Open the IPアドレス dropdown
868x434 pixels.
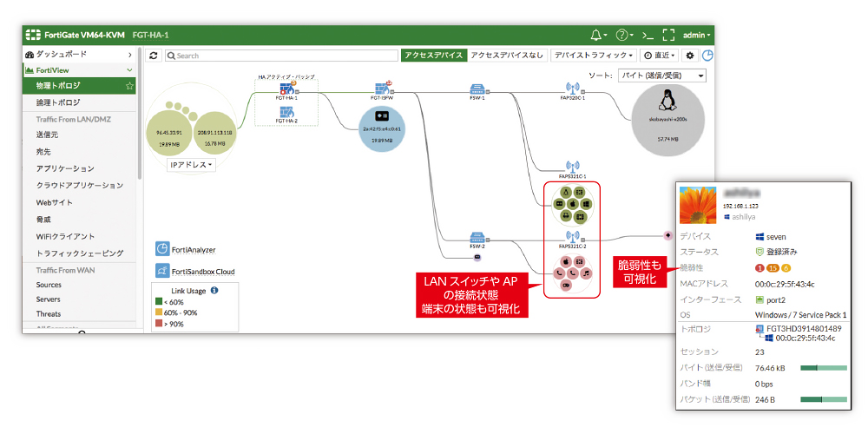coord(192,165)
